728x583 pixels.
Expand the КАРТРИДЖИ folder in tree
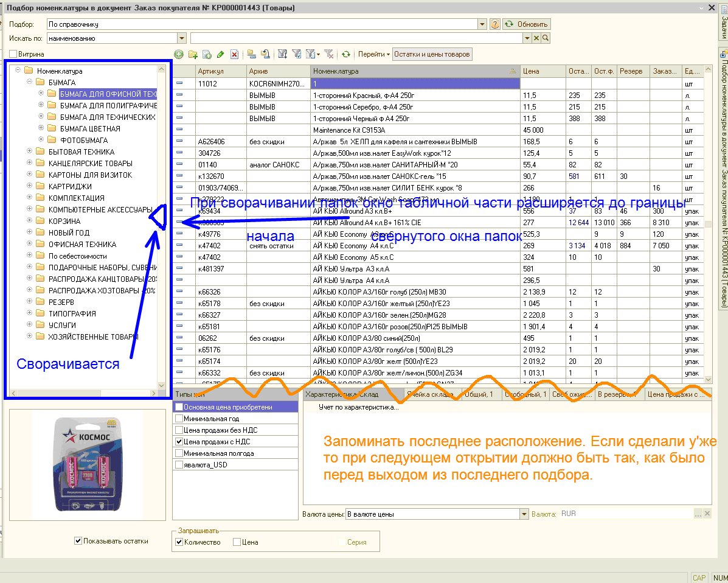(29, 186)
